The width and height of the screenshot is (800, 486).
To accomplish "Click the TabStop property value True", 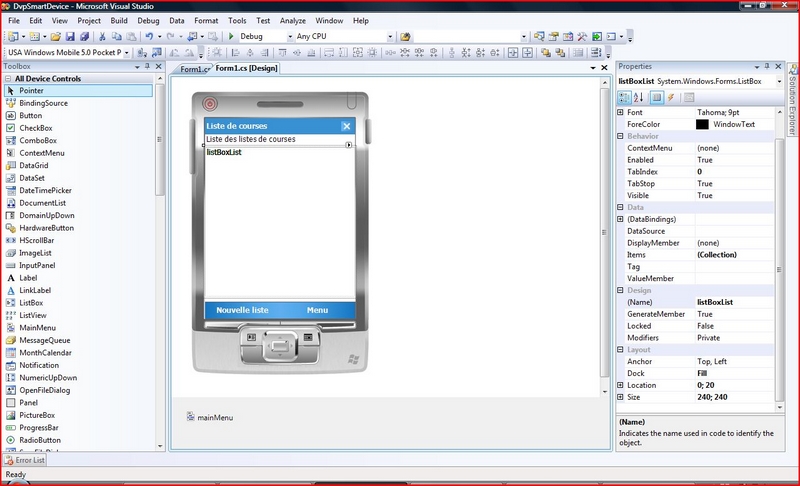I will [705, 183].
